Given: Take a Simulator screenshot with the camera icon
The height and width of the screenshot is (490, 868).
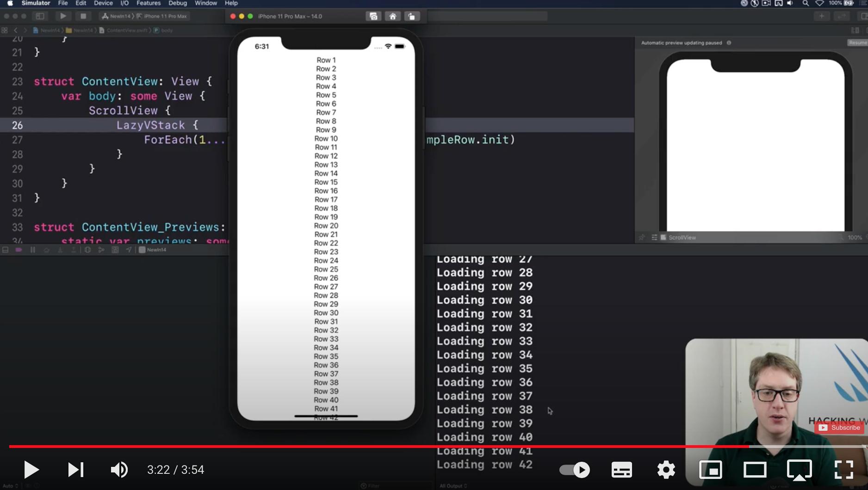Looking at the screenshot, I should pyautogui.click(x=373, y=17).
